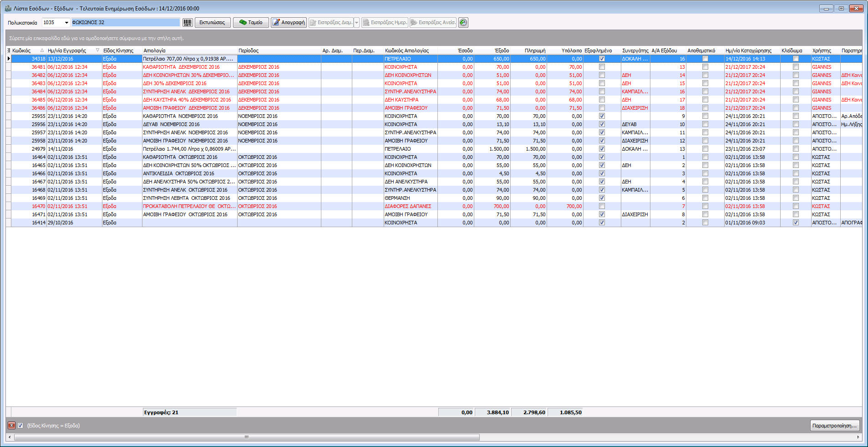Screen dimensions: 868x447
Task: Select the record code 36485 cell
Action: (29, 100)
